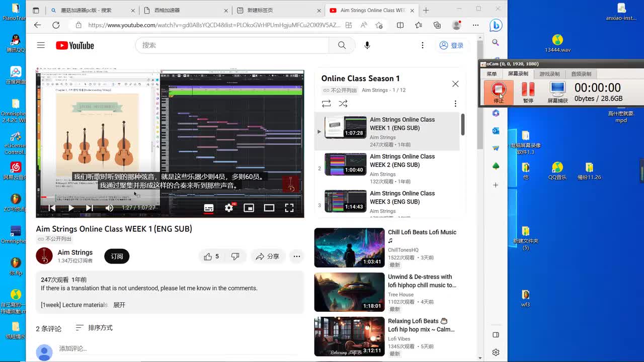
Task: Close the Online Class Season 1 playlist panel
Action: (455, 84)
